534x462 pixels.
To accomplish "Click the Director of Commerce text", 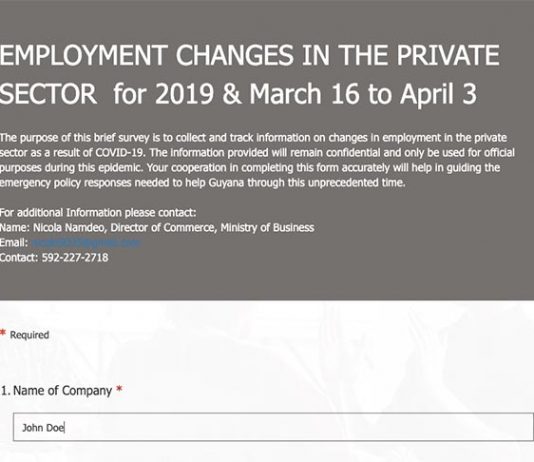I will pos(163,227).
